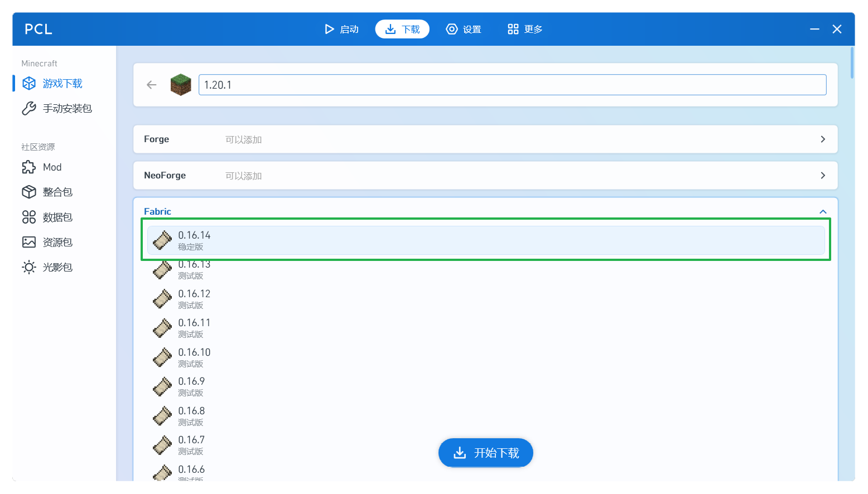Click the 0.16.13 Fabric scroll icon
The image size is (868, 494).
(x=162, y=270)
